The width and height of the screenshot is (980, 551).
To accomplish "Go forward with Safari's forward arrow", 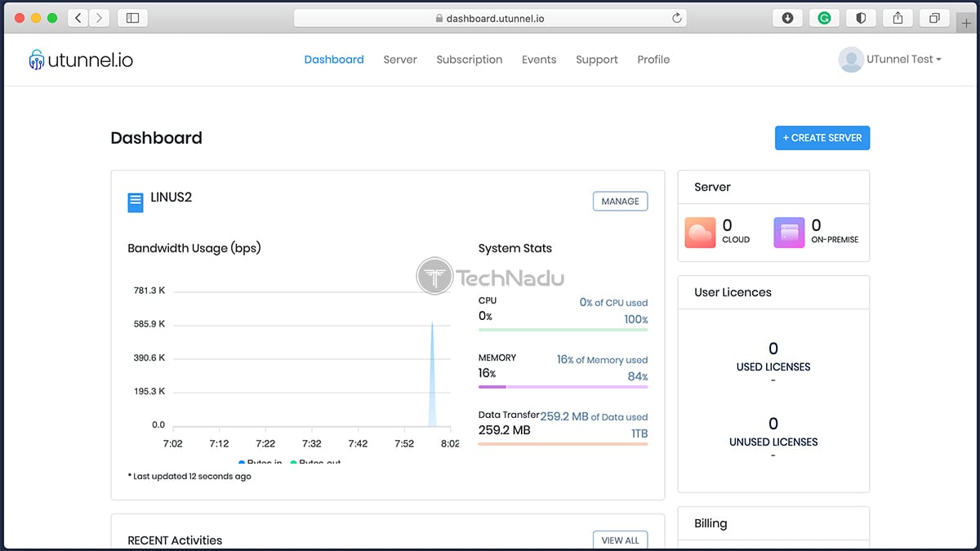I will [x=100, y=18].
